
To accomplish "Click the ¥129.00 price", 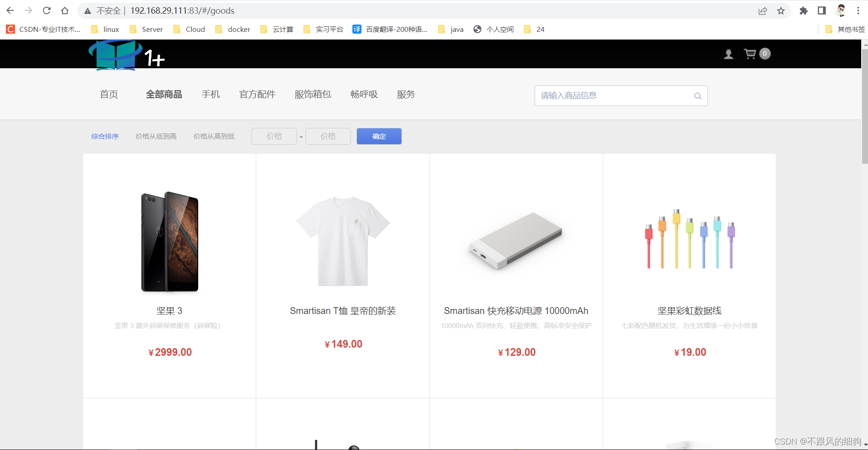I will click(x=517, y=352).
